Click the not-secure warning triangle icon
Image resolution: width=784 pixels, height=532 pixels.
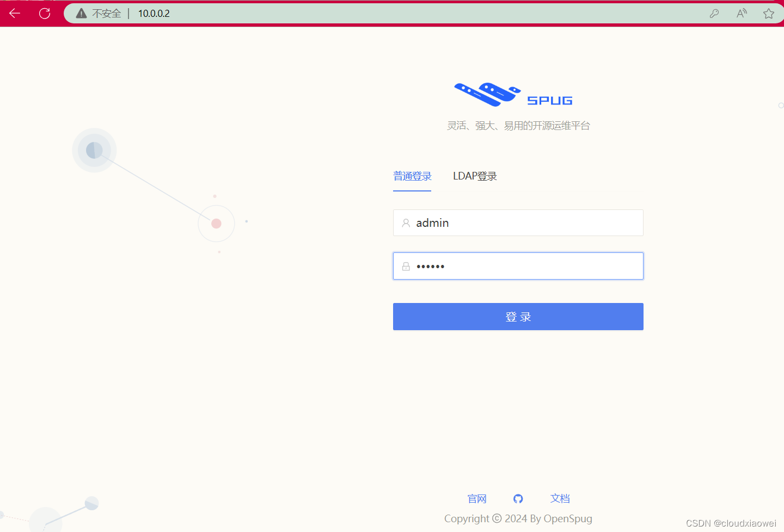(x=81, y=14)
